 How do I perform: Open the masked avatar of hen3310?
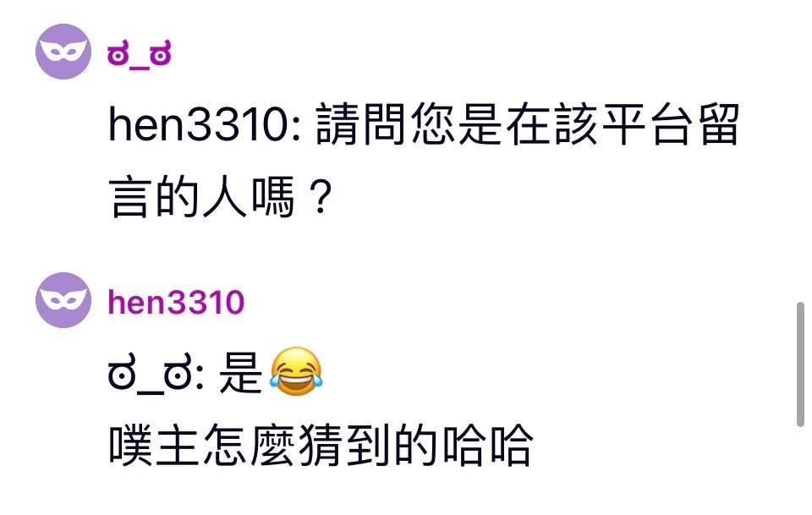click(63, 300)
